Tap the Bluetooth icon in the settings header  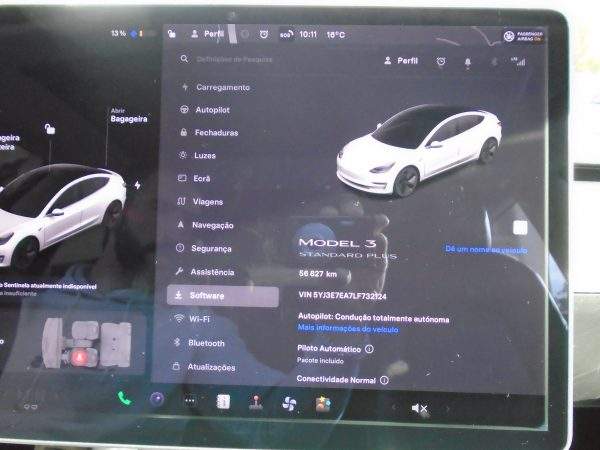[494, 62]
